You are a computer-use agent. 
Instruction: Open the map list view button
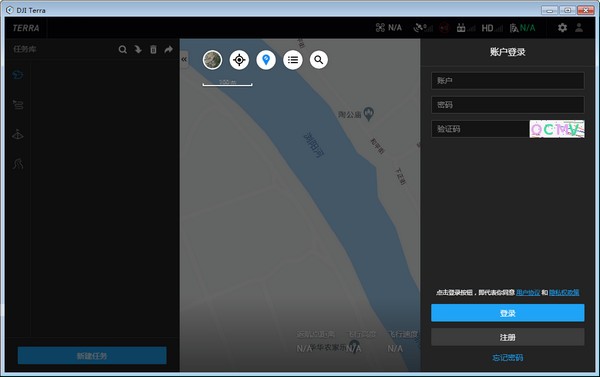pos(293,60)
